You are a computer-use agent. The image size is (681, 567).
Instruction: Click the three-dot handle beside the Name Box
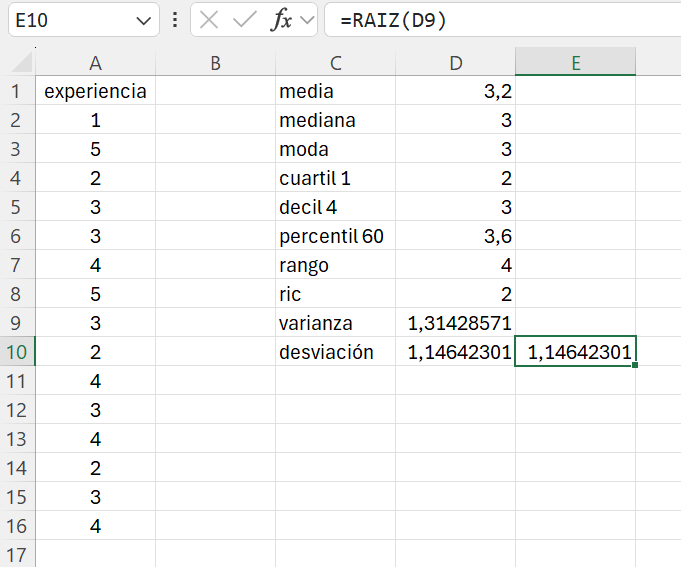coord(176,20)
